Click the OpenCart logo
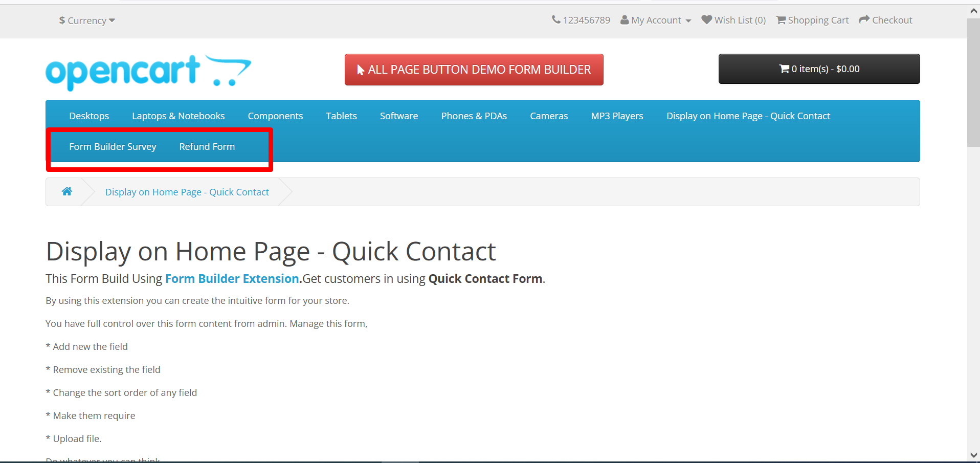Image resolution: width=980 pixels, height=463 pixels. click(148, 72)
